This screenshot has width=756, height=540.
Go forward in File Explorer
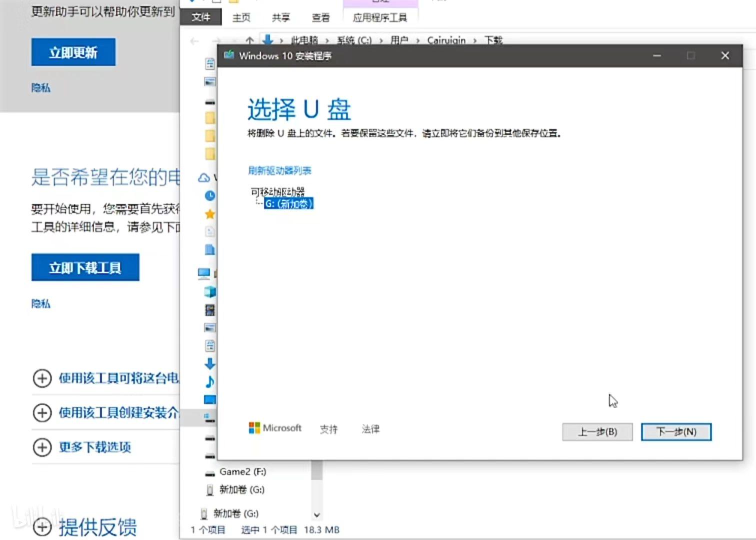pos(216,40)
